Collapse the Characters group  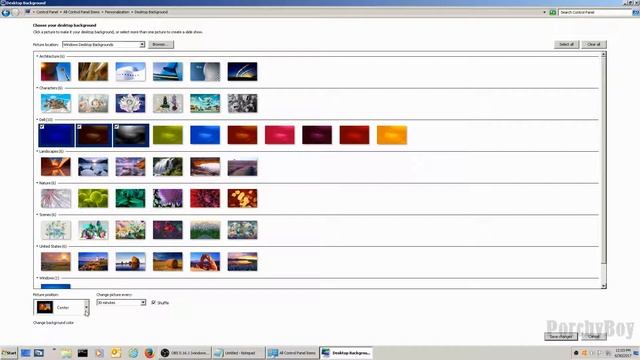coord(37,88)
